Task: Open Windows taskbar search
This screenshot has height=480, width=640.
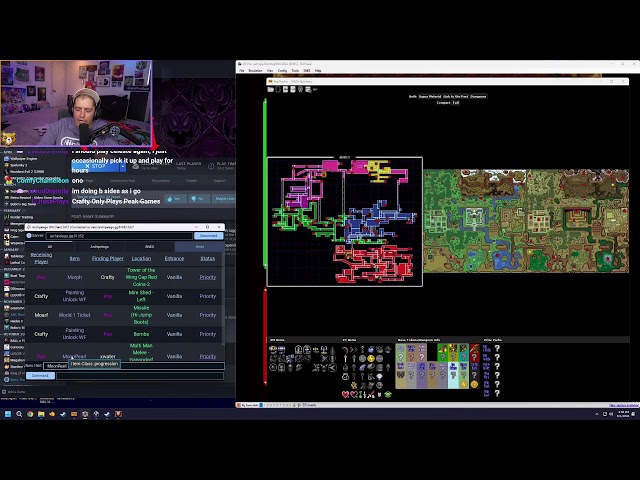Action: click(x=19, y=414)
